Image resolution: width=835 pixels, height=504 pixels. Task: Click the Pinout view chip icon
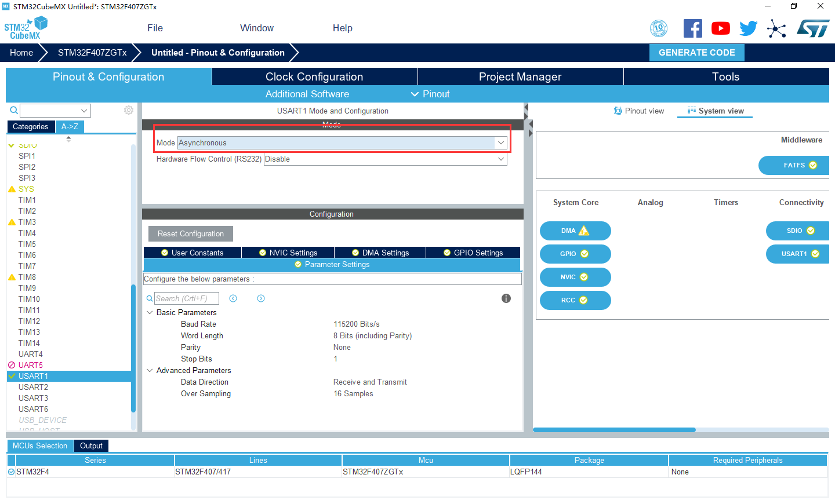tap(618, 111)
